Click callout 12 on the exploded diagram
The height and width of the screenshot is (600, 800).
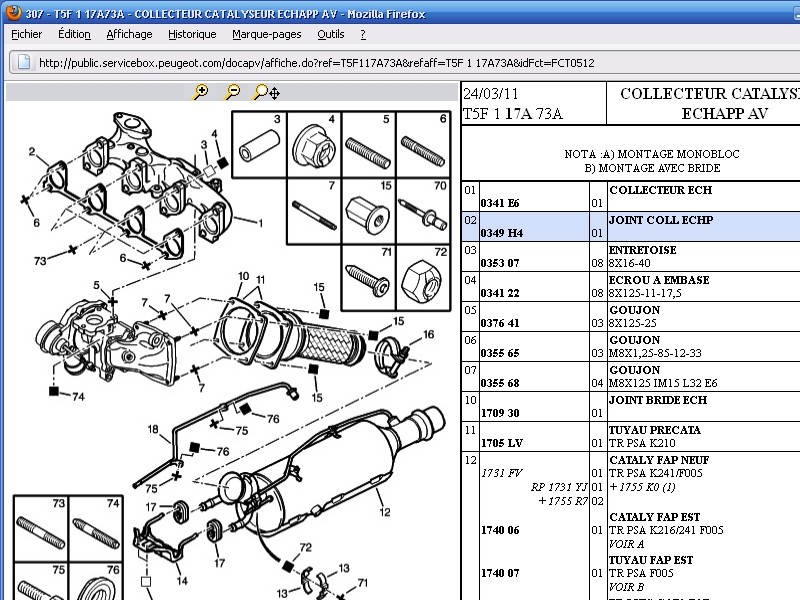[x=385, y=512]
